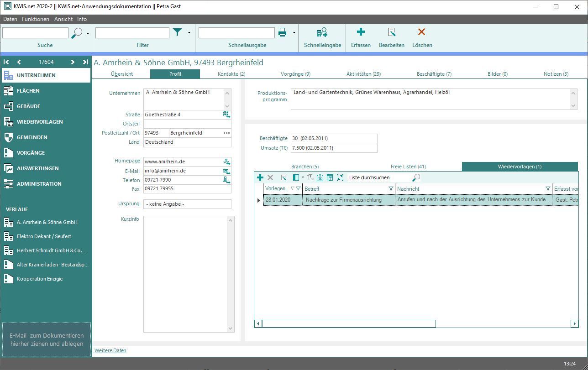The width and height of the screenshot is (588, 370).
Task: Click the funnel Filter icon
Action: (x=177, y=32)
